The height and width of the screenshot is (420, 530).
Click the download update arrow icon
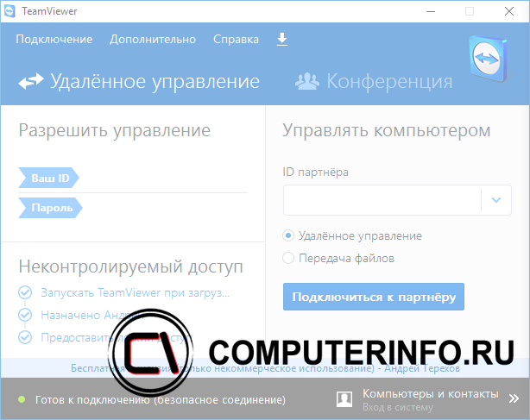pyautogui.click(x=282, y=39)
